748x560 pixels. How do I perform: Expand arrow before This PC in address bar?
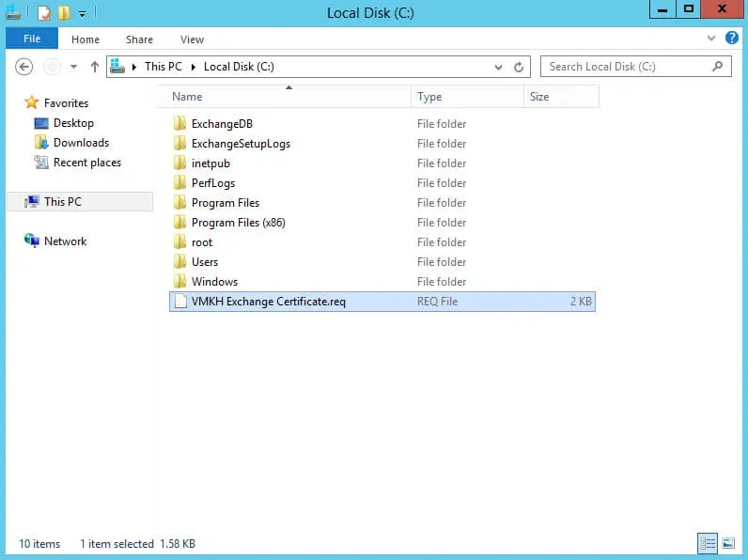click(x=134, y=67)
